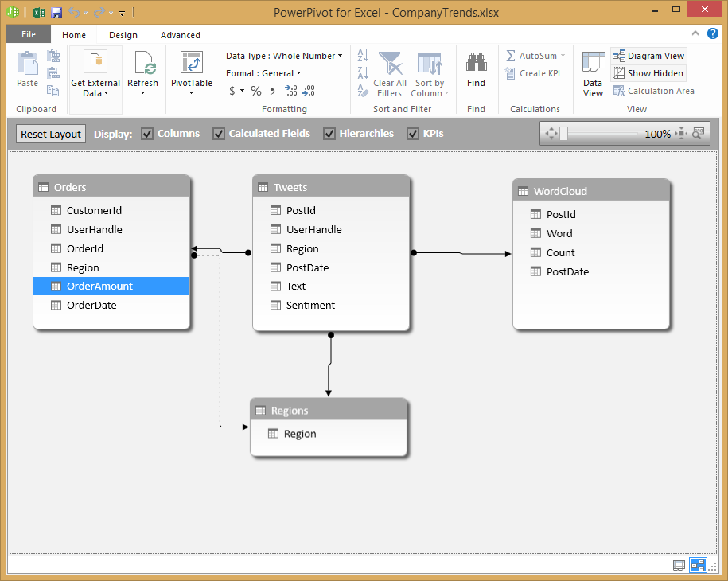Image resolution: width=728 pixels, height=581 pixels.
Task: Uncheck the Columns display checkbox
Action: pos(147,134)
